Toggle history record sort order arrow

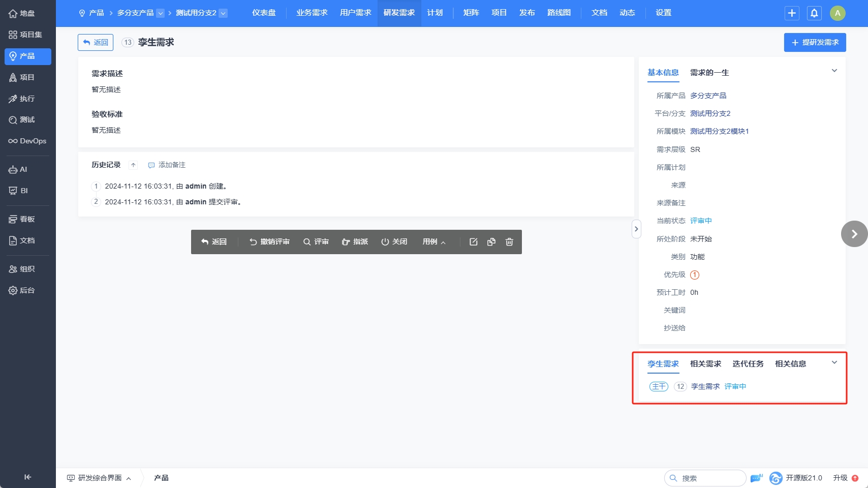pos(133,165)
